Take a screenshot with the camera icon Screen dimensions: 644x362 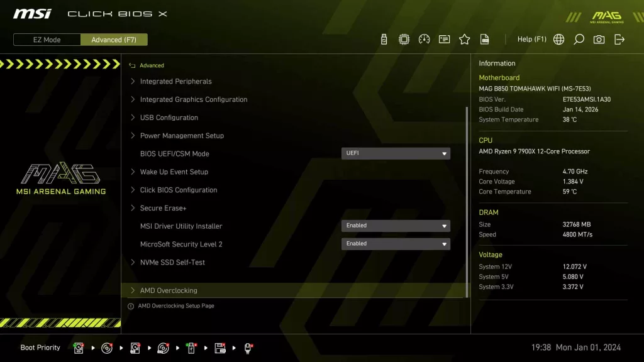[x=599, y=40]
